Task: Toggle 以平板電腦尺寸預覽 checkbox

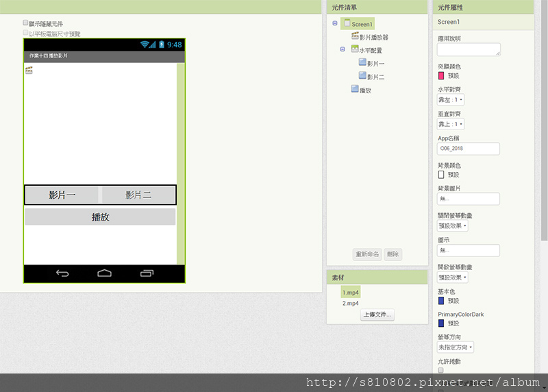Action: (x=25, y=32)
